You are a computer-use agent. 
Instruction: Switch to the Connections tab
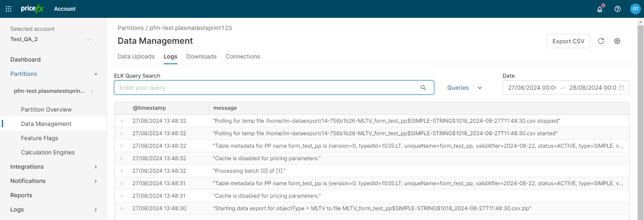click(x=242, y=57)
